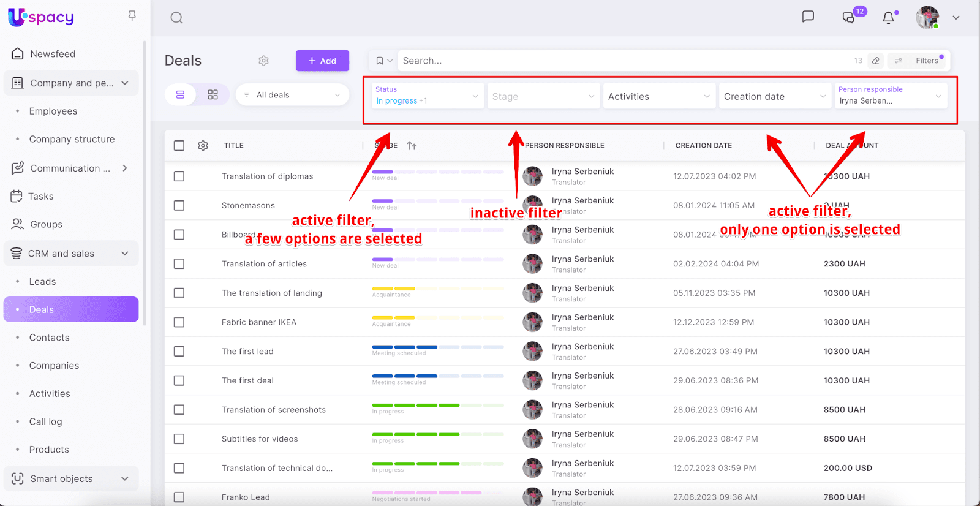Viewport: 980px width, 506px height.
Task: Click the stage progress bar for Translation of screenshots
Action: tap(437, 406)
